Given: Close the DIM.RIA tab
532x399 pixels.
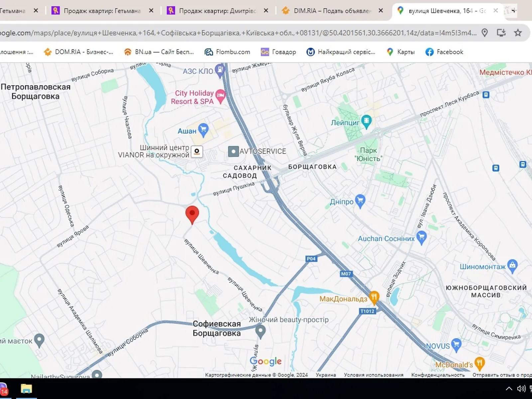Looking at the screenshot, I should [x=381, y=11].
